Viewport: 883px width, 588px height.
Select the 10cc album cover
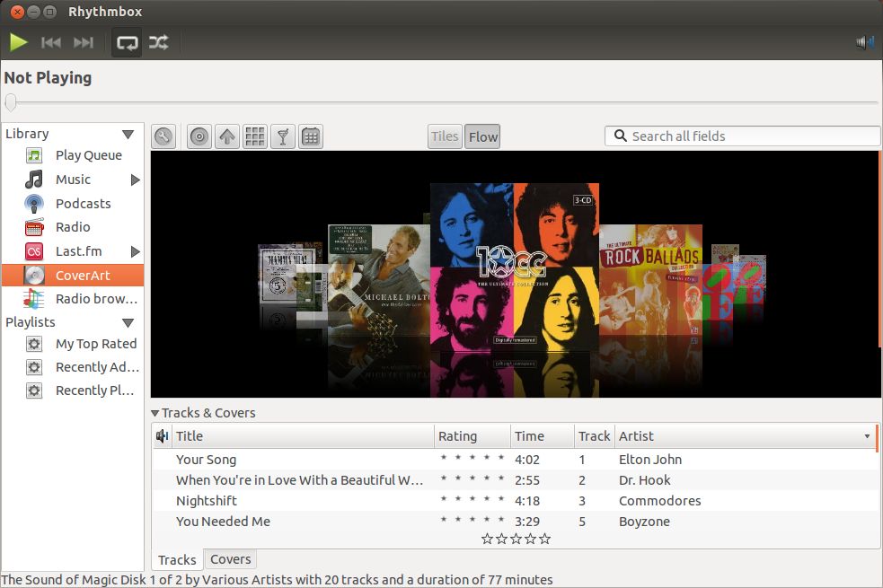pyautogui.click(x=515, y=267)
